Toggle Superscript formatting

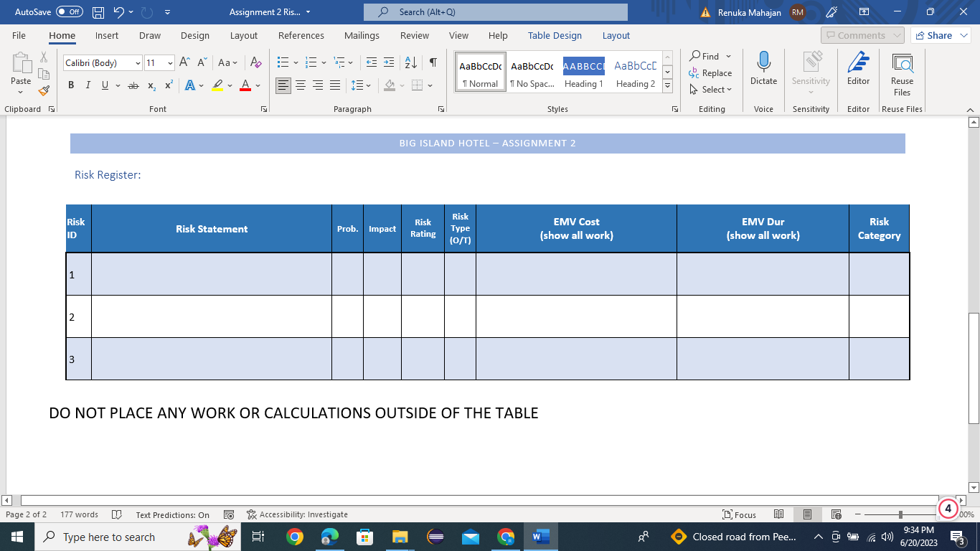click(169, 85)
